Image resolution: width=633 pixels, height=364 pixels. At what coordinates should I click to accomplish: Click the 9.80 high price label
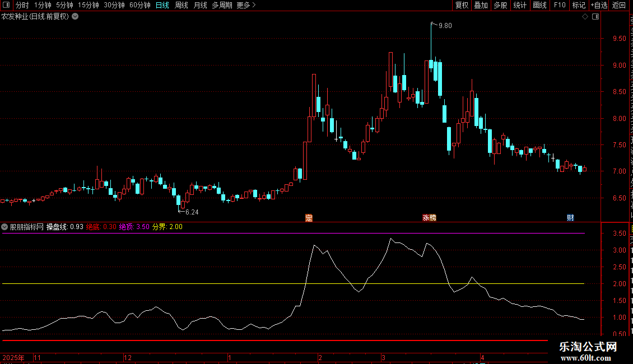[x=445, y=26]
